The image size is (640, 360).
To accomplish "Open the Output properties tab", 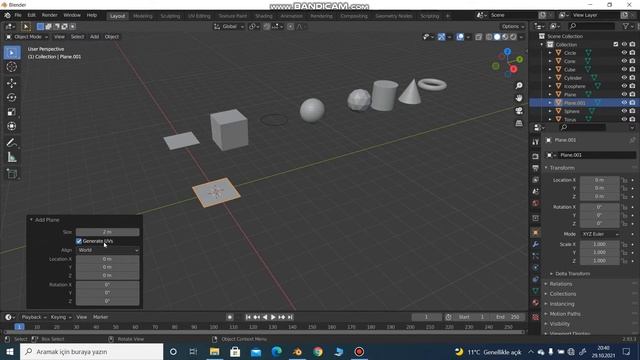I will coord(536,168).
